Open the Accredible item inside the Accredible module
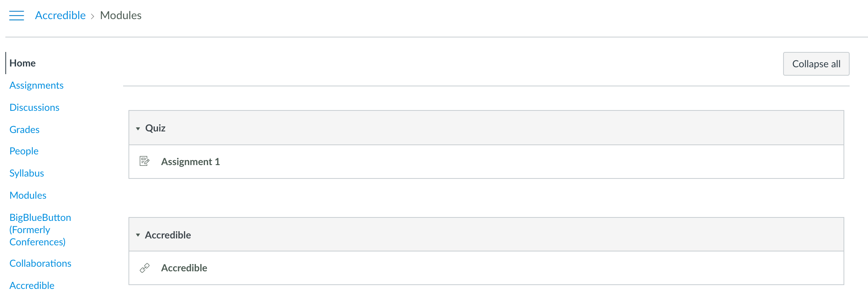Viewport: 868px width, 308px height. [x=184, y=267]
